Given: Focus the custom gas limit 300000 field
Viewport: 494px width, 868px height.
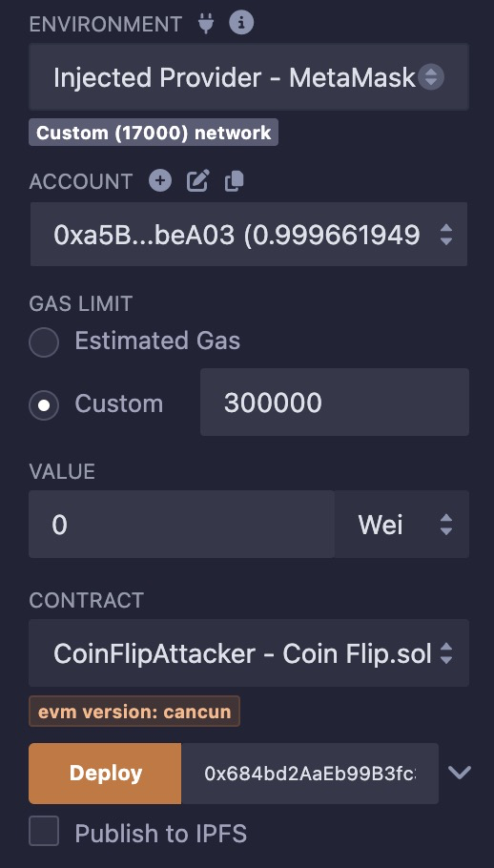Looking at the screenshot, I should 335,402.
